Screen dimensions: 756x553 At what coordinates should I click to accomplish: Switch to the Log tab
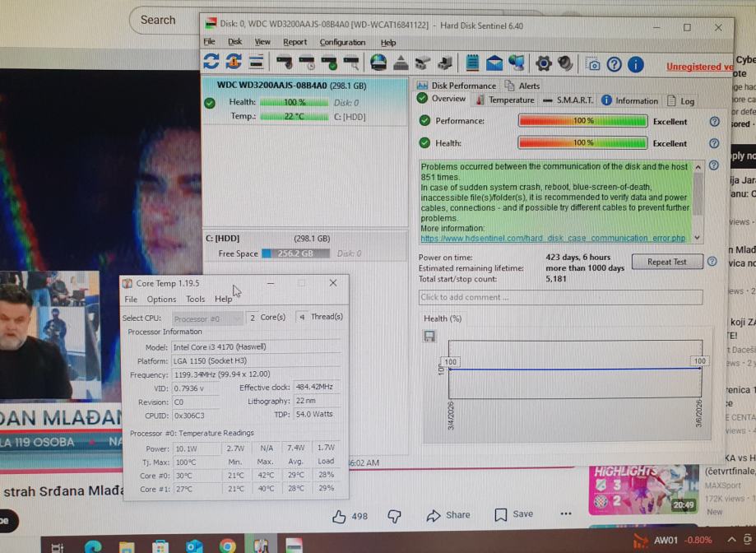click(681, 100)
